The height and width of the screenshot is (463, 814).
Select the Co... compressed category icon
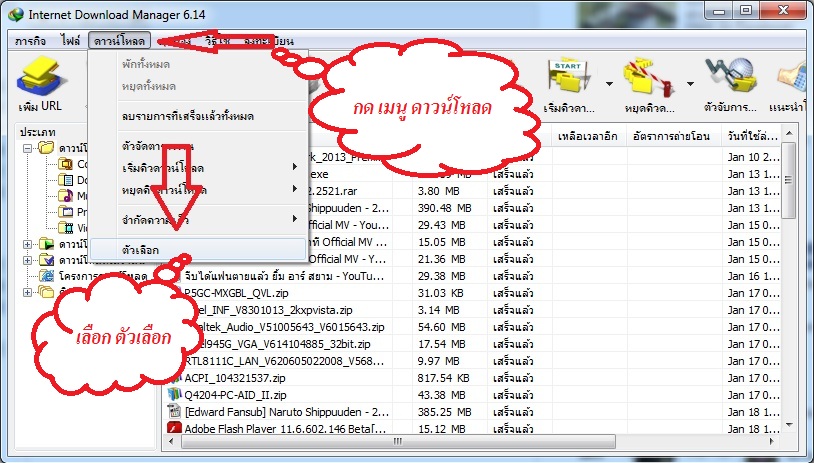[65, 164]
